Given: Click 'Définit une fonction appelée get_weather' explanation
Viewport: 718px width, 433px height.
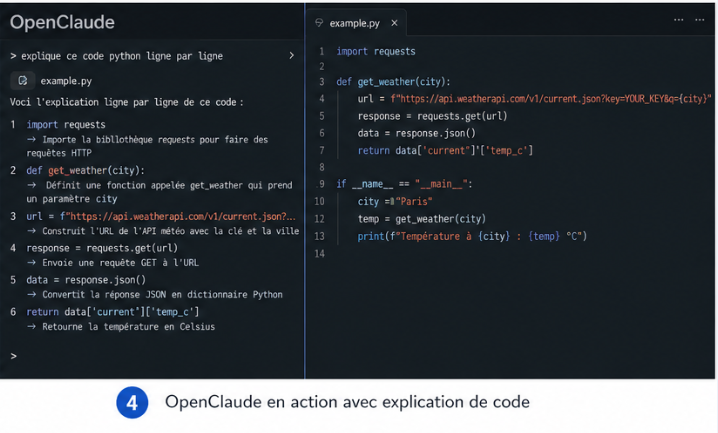Looking at the screenshot, I should [x=160, y=192].
